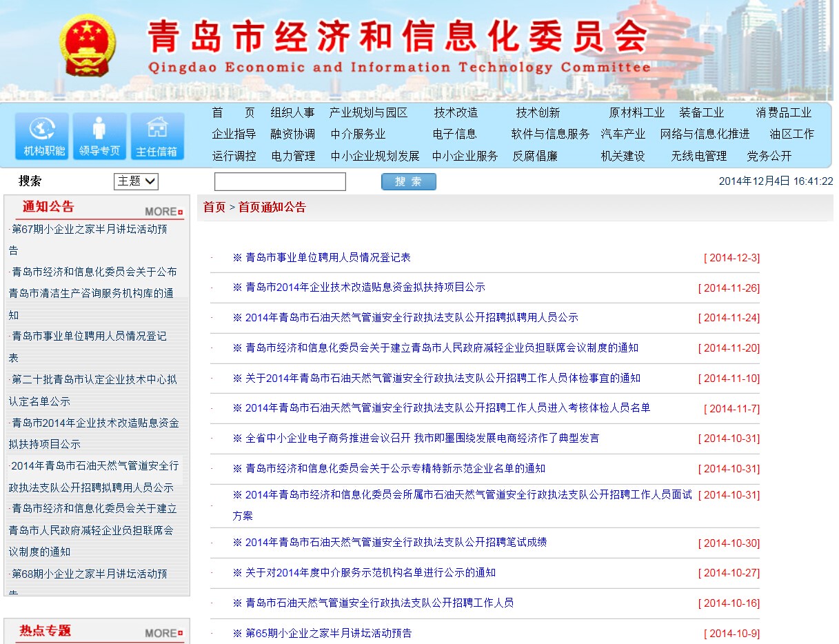Viewport: 839px width, 644px height.
Task: Open 公开招聘笔试成绩 announcement link
Action: pos(396,543)
